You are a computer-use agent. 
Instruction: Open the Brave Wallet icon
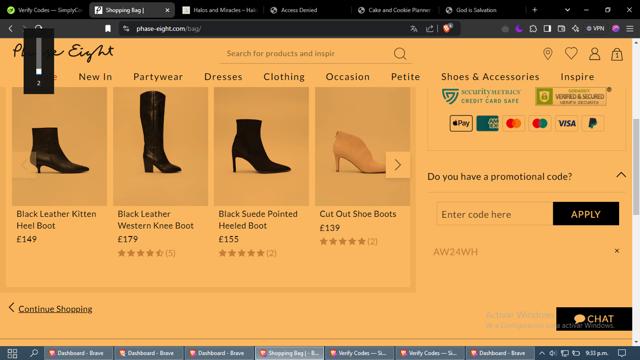561,29
